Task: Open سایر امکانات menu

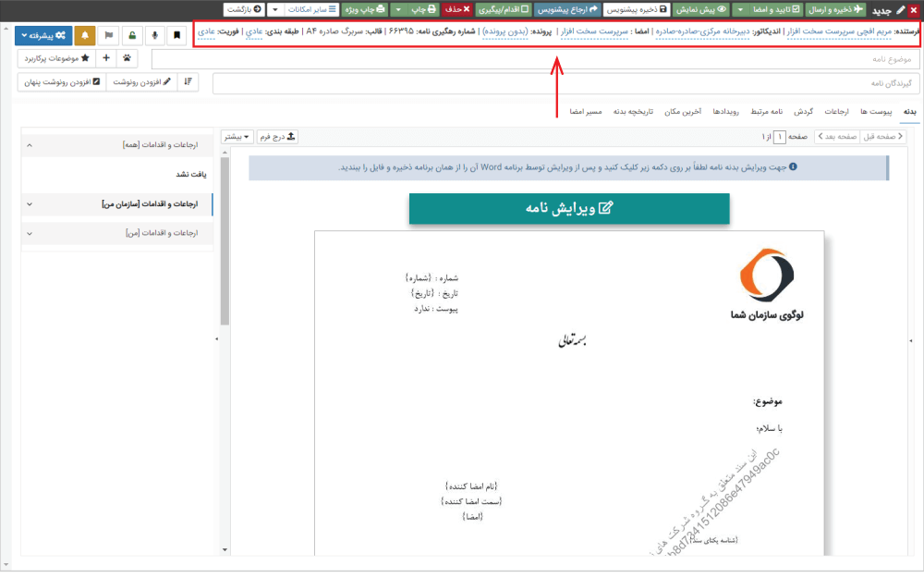Action: pos(311,9)
